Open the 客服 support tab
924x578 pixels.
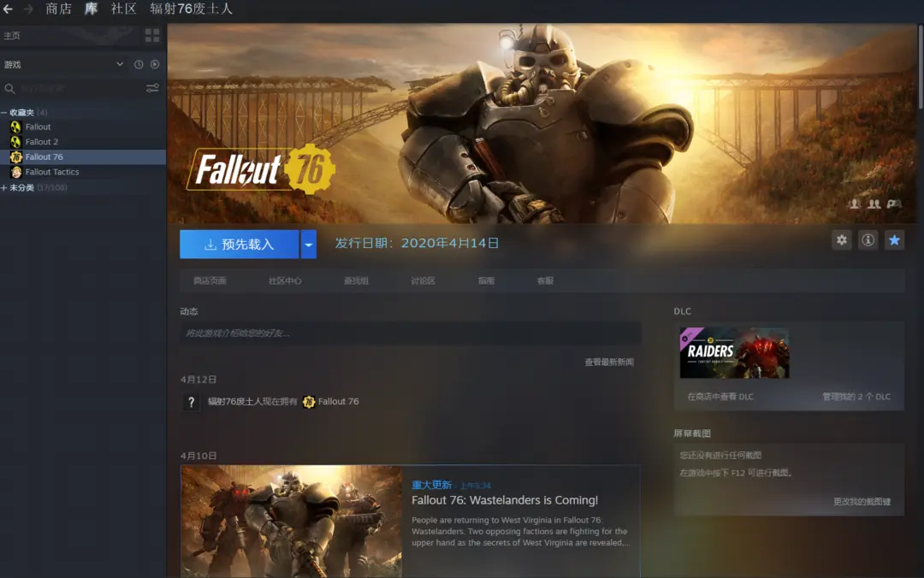(x=545, y=281)
